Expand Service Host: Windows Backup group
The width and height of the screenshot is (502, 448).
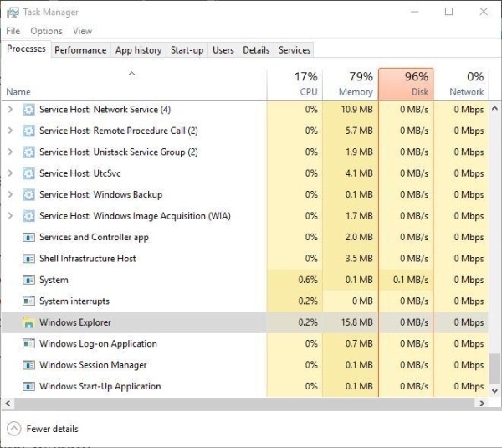(10, 195)
